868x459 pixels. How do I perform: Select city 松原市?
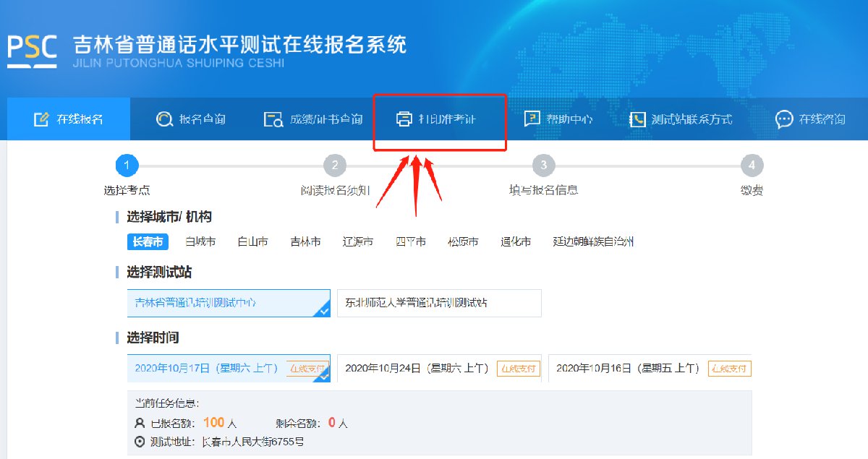[x=463, y=242]
